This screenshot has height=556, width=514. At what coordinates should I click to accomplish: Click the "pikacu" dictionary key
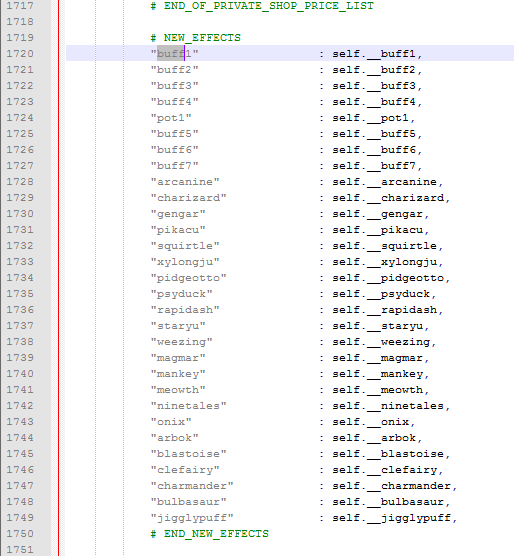pyautogui.click(x=178, y=230)
